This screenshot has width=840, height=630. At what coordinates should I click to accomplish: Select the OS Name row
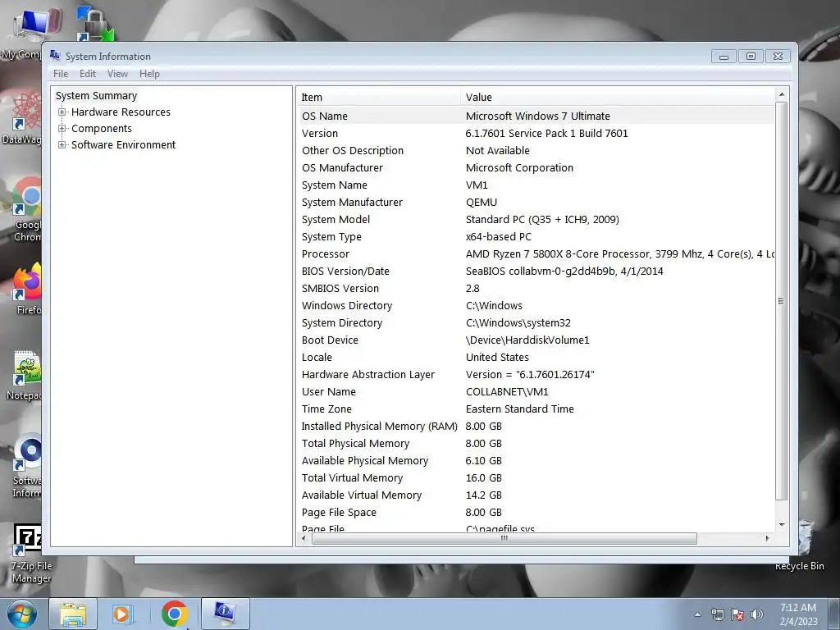coord(536,116)
